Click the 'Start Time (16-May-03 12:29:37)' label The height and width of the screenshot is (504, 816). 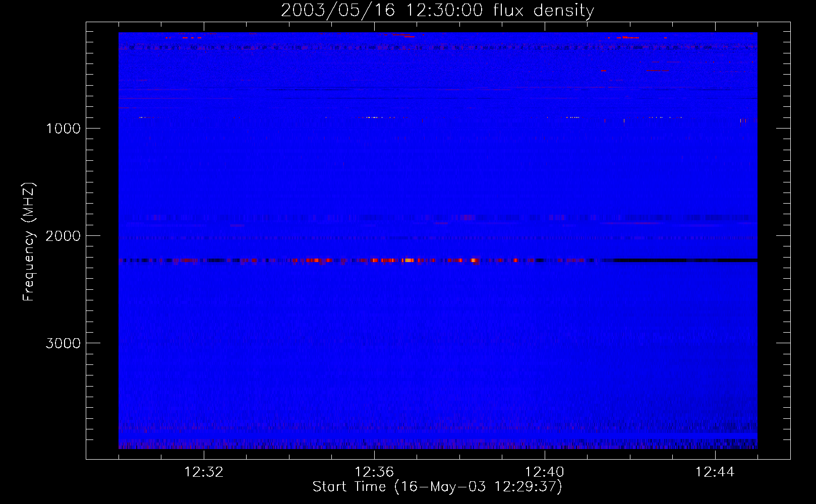point(437,487)
